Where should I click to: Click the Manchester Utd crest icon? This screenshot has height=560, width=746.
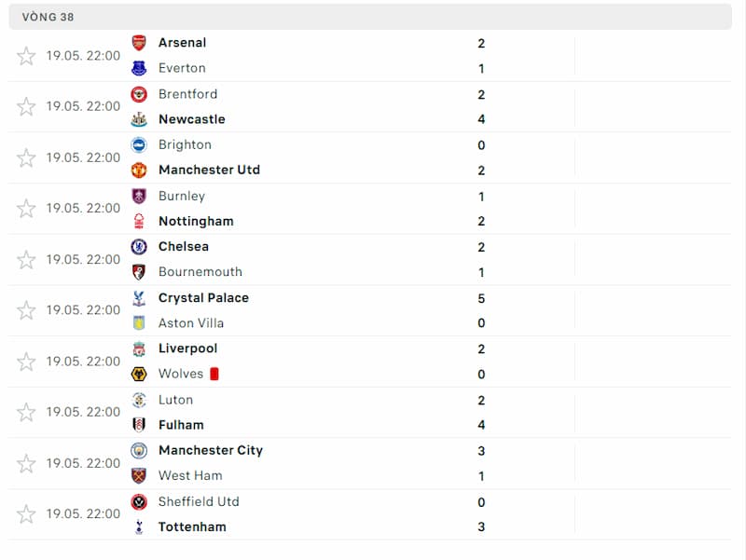pyautogui.click(x=139, y=170)
